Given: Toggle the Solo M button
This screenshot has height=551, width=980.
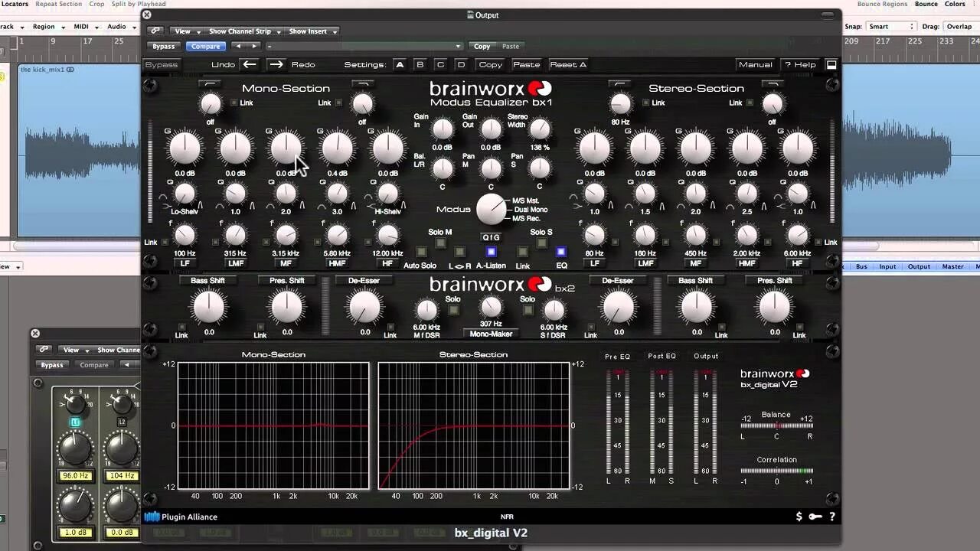Looking at the screenshot, I should pos(440,243).
